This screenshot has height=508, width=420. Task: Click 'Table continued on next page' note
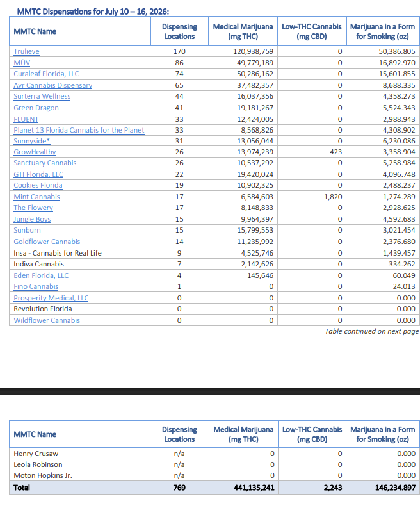point(372,331)
